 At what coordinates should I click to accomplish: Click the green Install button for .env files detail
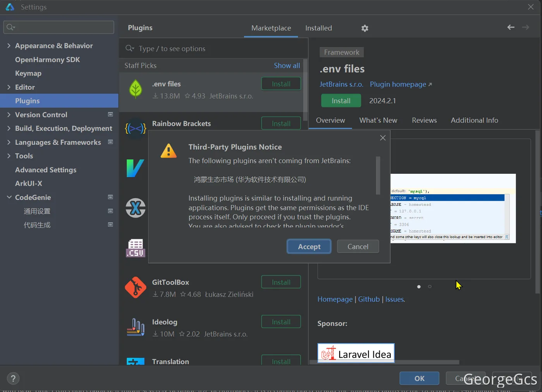pos(341,101)
